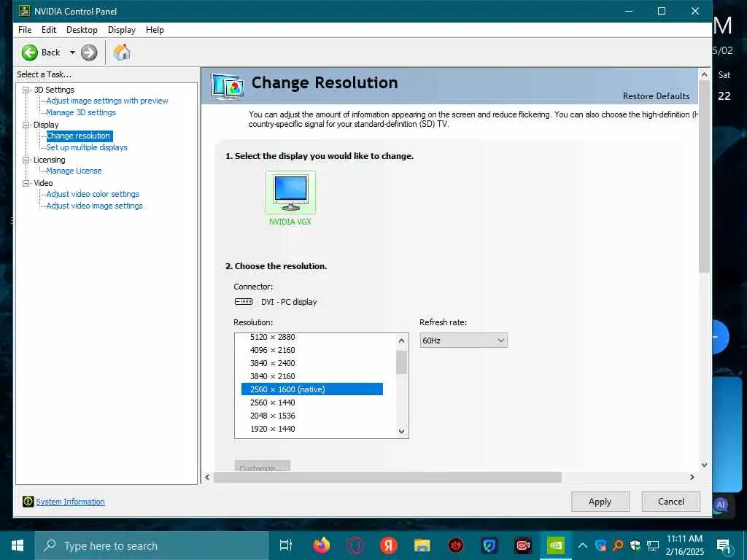747x560 pixels.
Task: Open the Home page icon
Action: click(122, 52)
